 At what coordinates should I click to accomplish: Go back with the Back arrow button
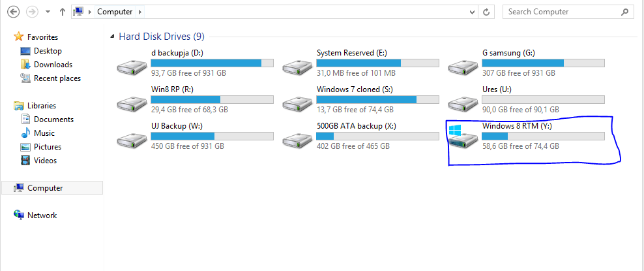pos(14,12)
